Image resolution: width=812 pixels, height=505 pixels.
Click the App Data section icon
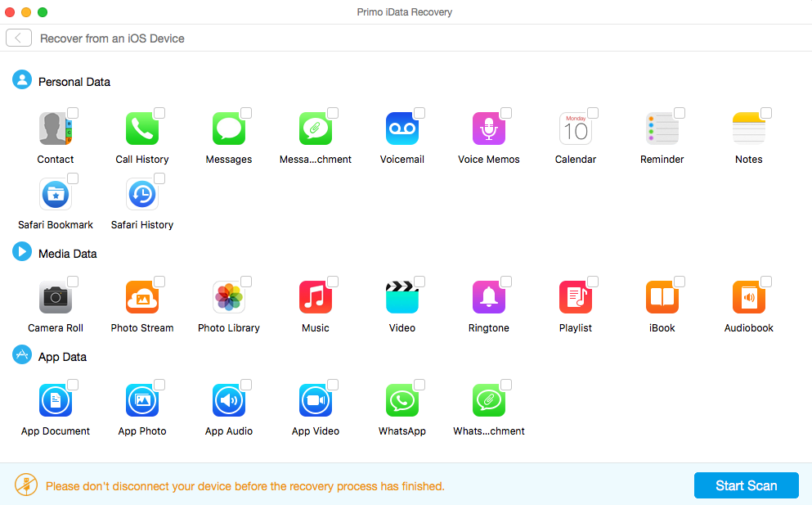click(22, 355)
